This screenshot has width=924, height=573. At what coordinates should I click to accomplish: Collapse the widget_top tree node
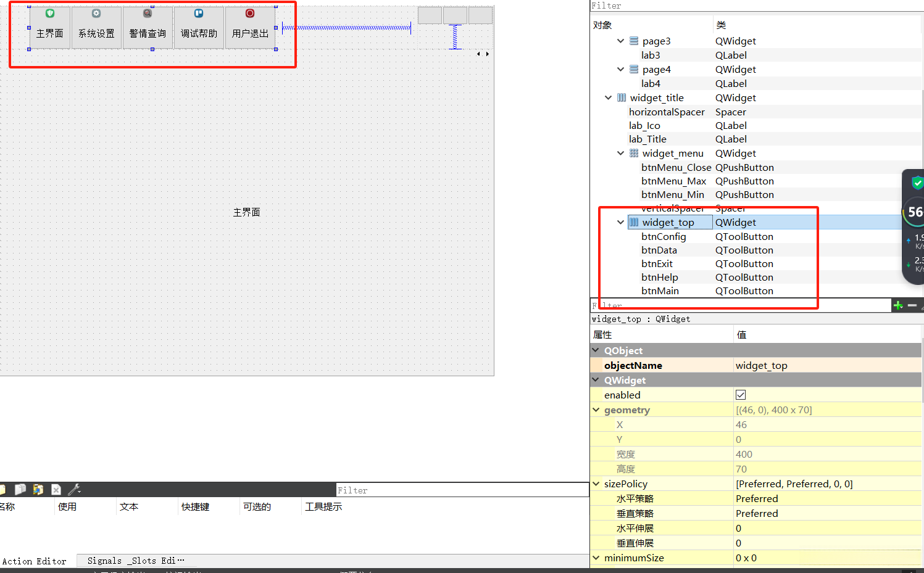pos(620,222)
